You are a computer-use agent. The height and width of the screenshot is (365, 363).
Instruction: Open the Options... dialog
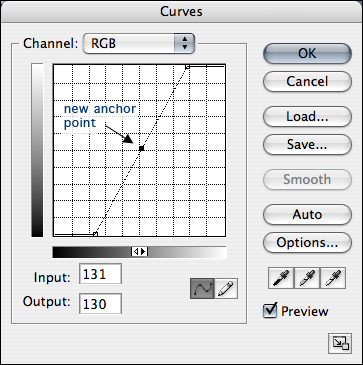pos(307,242)
